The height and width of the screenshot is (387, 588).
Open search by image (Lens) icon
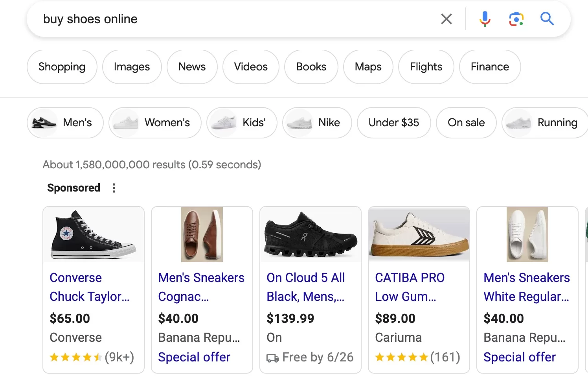click(516, 19)
